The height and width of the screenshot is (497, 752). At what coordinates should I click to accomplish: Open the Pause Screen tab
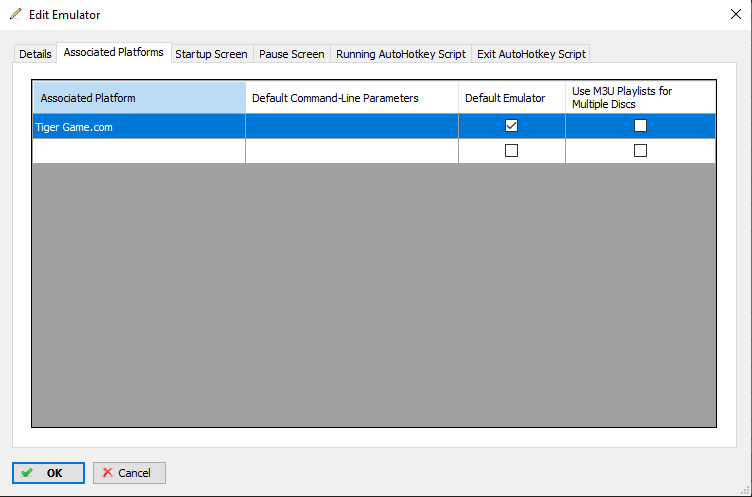pyautogui.click(x=292, y=54)
